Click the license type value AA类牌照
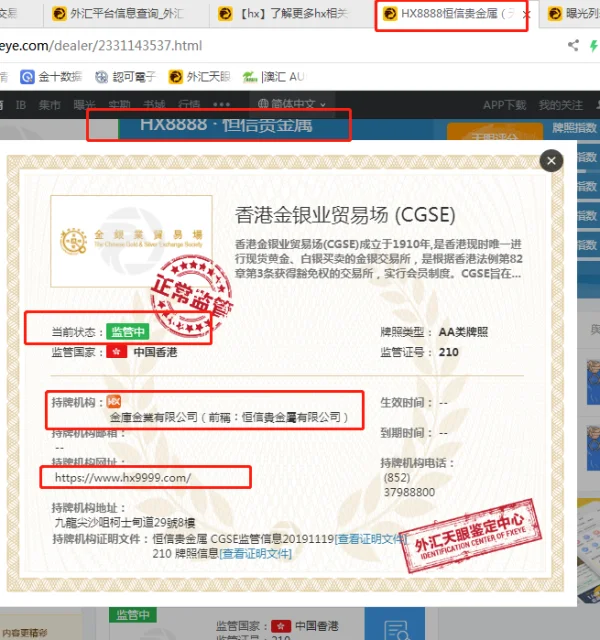 pyautogui.click(x=463, y=332)
